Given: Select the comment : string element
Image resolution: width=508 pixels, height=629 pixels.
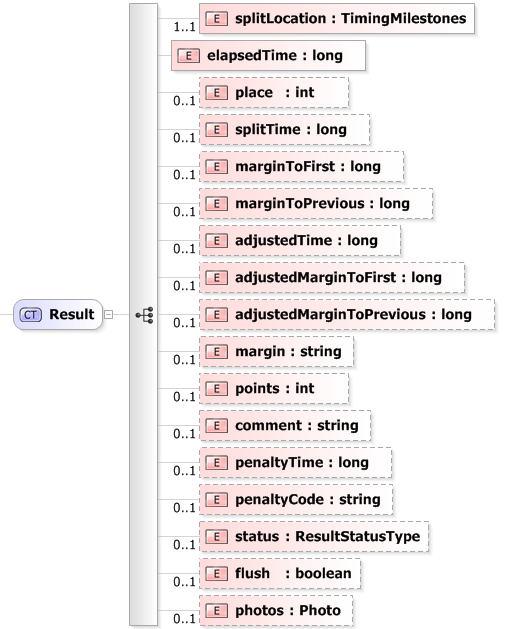Looking at the screenshot, I should [x=285, y=426].
